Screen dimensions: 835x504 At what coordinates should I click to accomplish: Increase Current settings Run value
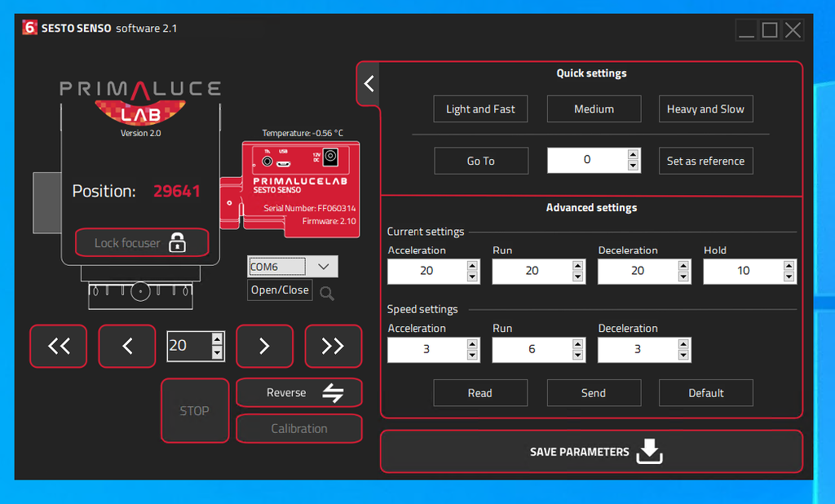click(x=578, y=265)
